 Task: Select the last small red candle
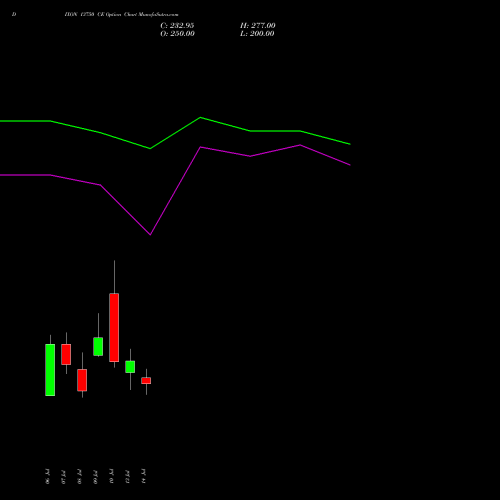[146, 381]
